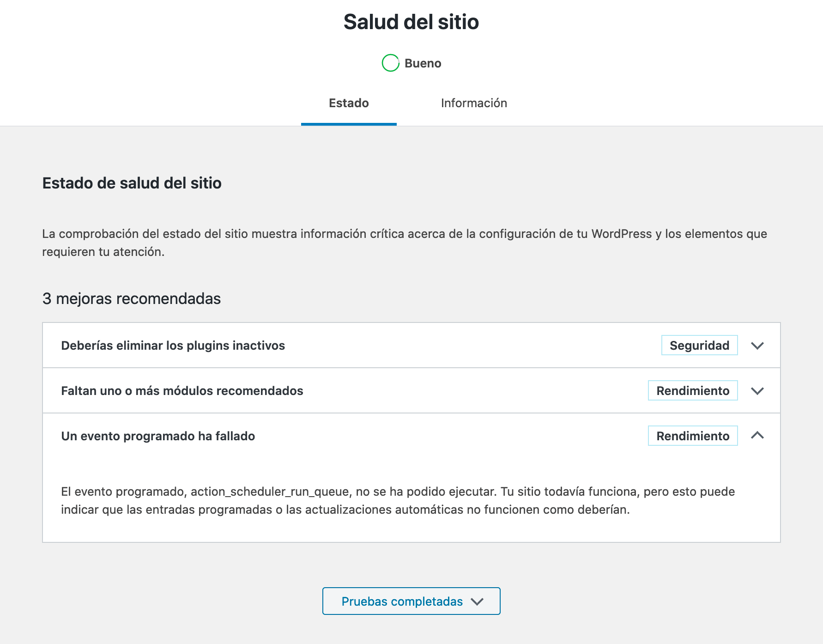This screenshot has width=823, height=644.
Task: Click the action_scheduler_run_queue description text
Action: click(x=398, y=501)
